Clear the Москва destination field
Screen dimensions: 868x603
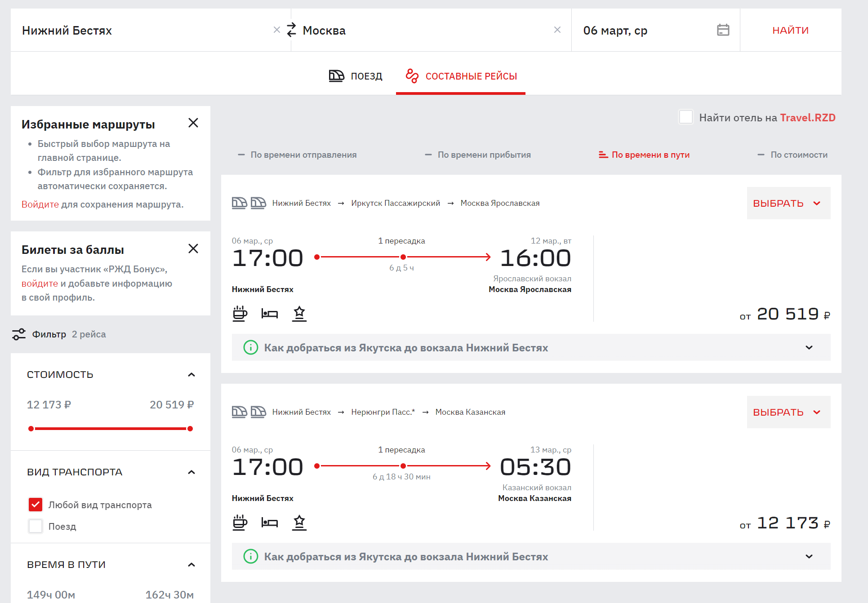(x=557, y=30)
